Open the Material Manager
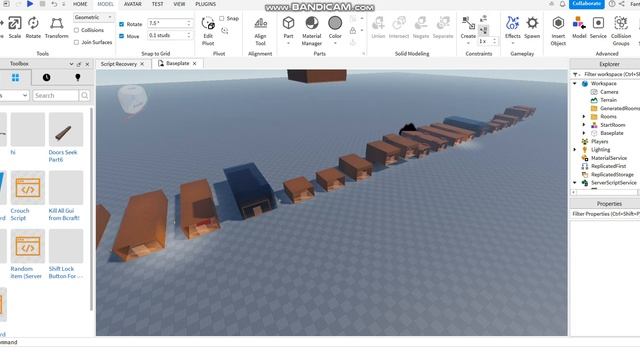The width and height of the screenshot is (640, 360). pos(312,31)
